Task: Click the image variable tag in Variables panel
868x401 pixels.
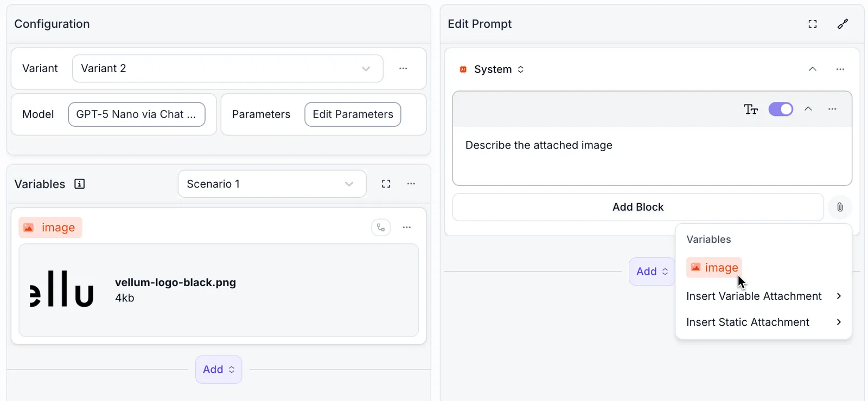Action: click(x=50, y=228)
